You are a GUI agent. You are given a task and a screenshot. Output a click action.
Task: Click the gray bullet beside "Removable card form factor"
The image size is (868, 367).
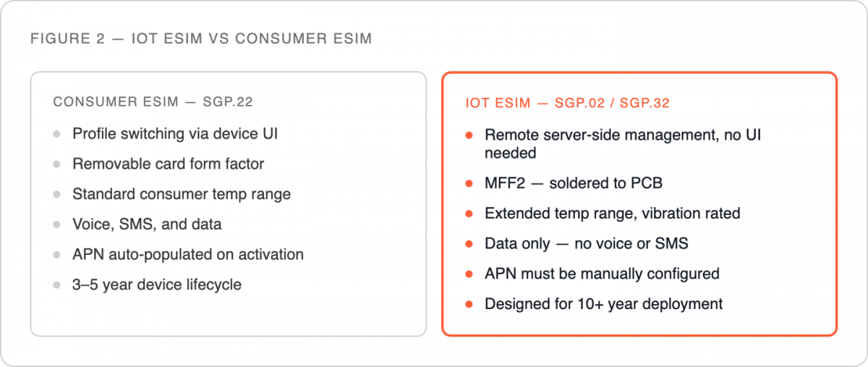pos(57,164)
